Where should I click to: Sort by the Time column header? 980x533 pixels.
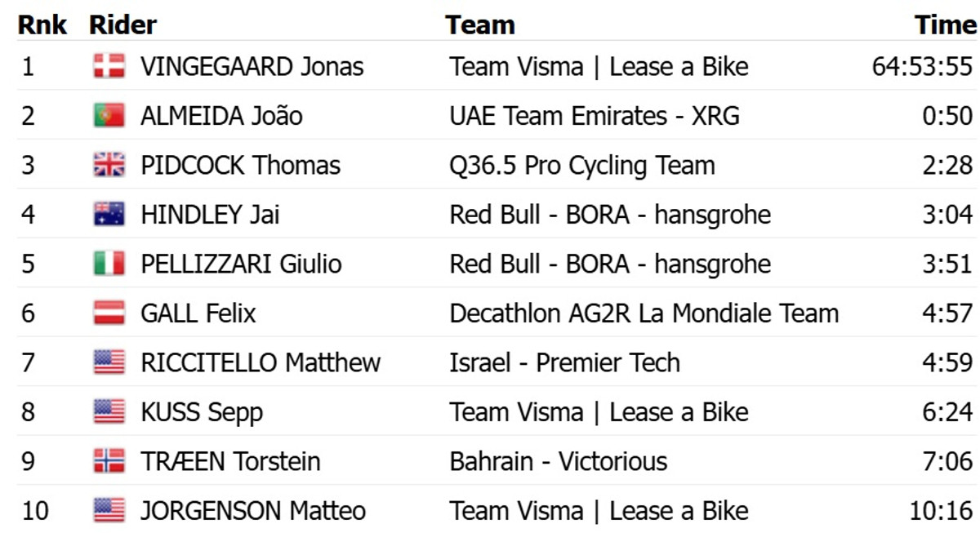pos(945,24)
